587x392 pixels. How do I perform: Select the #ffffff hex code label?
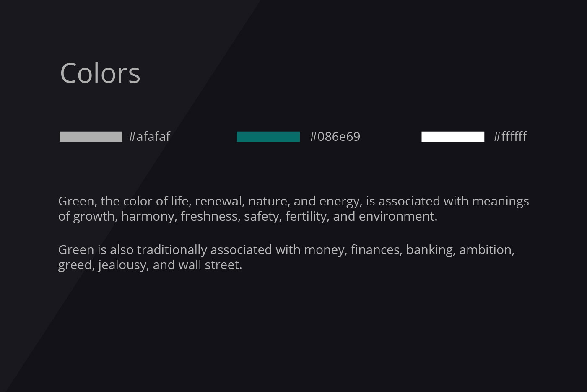click(510, 137)
